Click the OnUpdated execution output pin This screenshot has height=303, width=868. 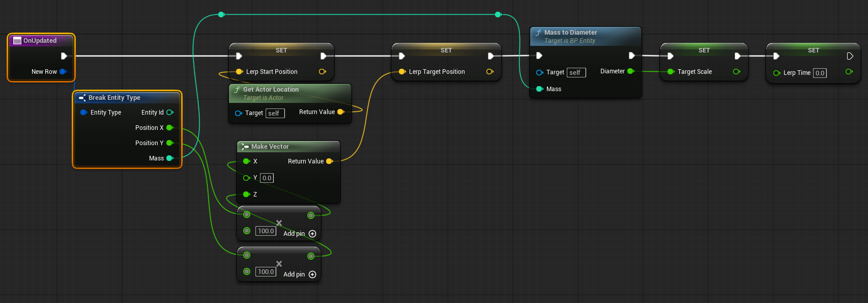click(x=64, y=56)
